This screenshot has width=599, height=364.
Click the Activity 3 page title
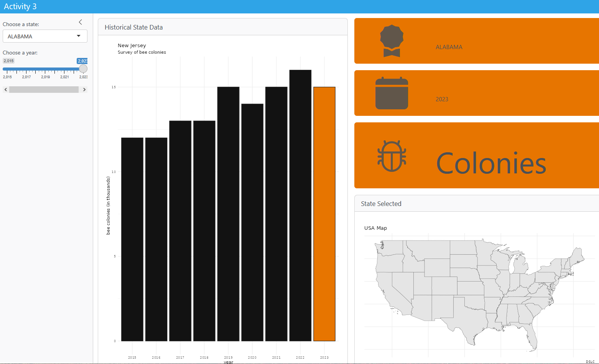[20, 7]
